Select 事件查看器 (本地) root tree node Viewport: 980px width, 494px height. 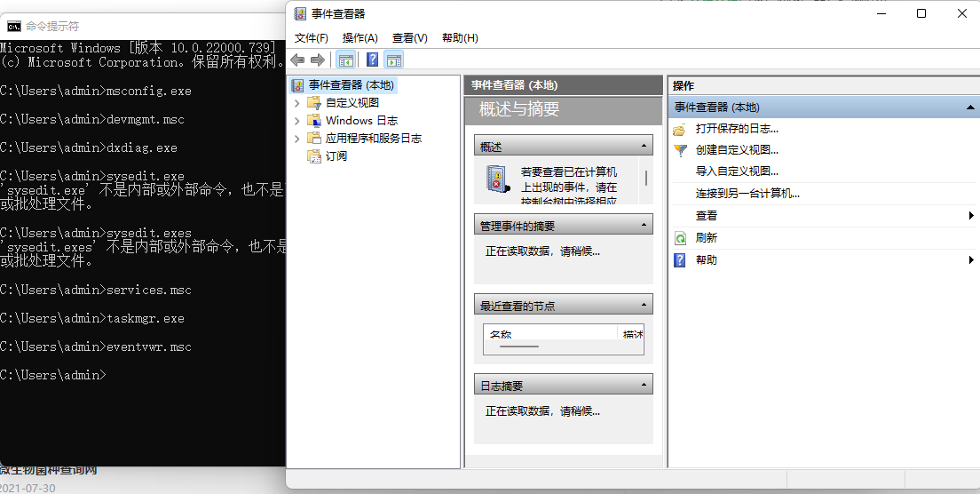tap(344, 85)
